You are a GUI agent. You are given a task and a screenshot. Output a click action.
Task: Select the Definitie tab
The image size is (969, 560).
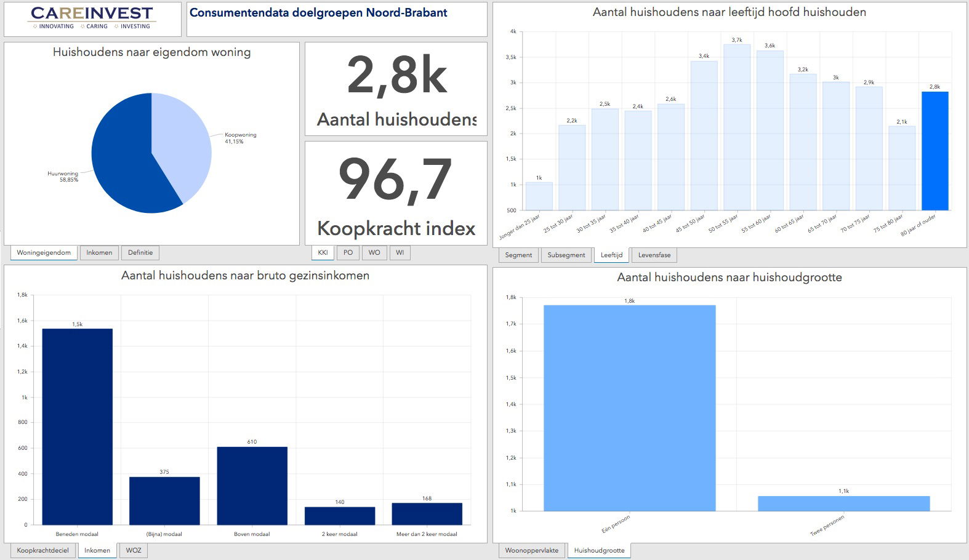[140, 253]
